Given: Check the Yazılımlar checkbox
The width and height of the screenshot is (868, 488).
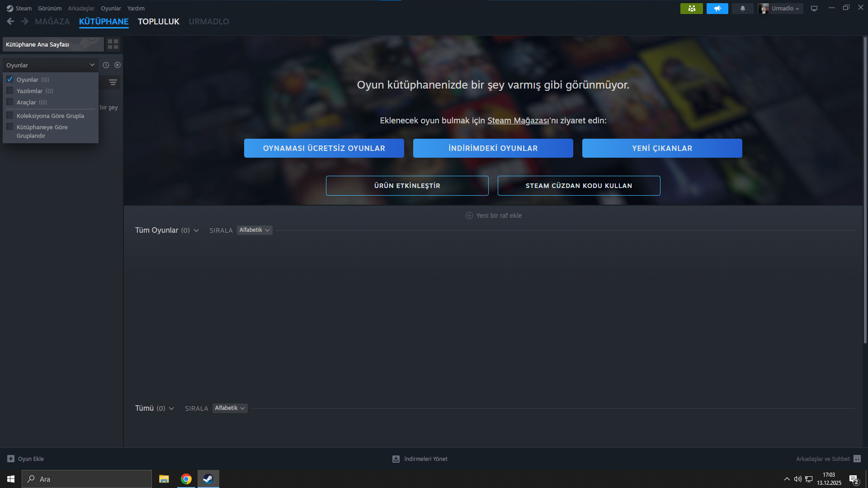Looking at the screenshot, I should [x=10, y=91].
